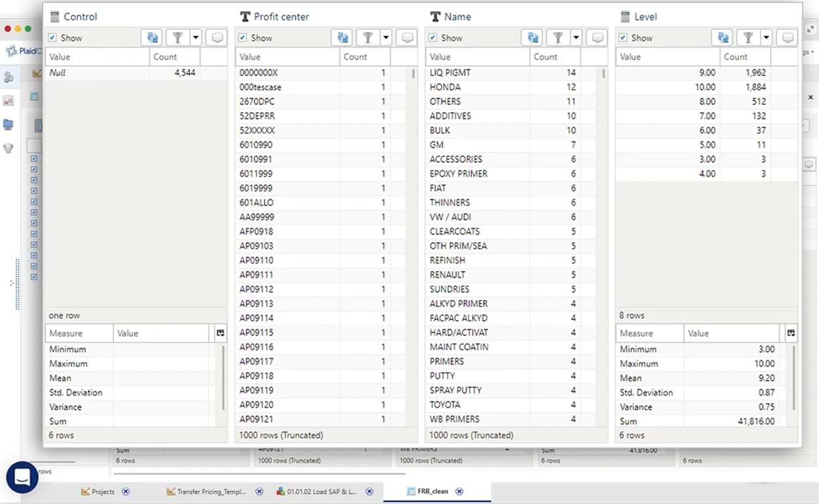The height and width of the screenshot is (504, 819).
Task: Refresh the Level column profile
Action: (723, 38)
